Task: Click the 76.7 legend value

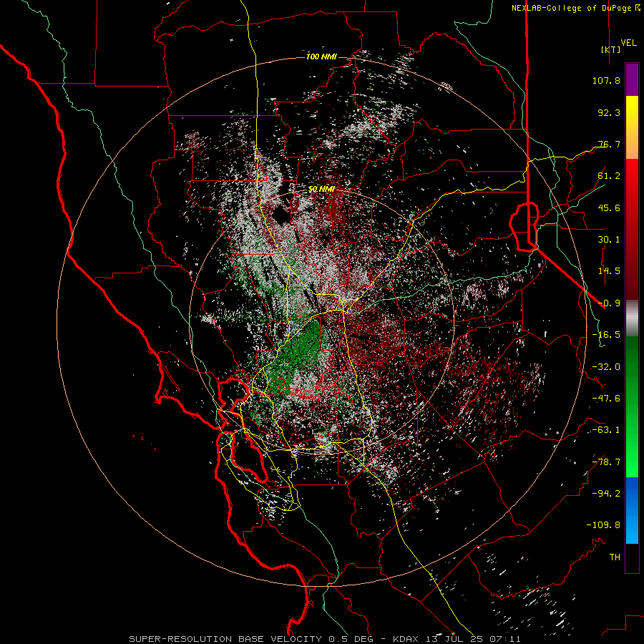Action: point(609,144)
